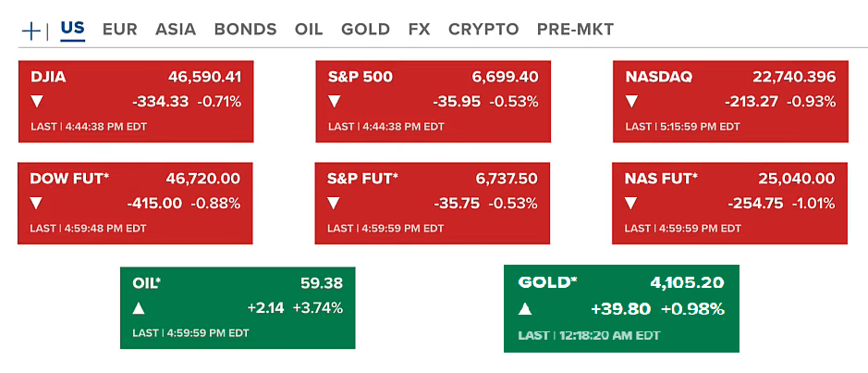Click the up arrow in the GOLD tile

pyautogui.click(x=525, y=308)
